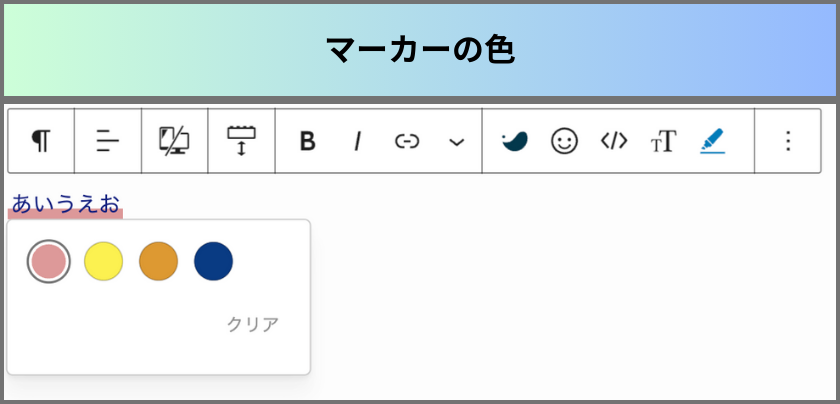This screenshot has height=404, width=840.
Task: Open the text alignment options
Action: [108, 141]
